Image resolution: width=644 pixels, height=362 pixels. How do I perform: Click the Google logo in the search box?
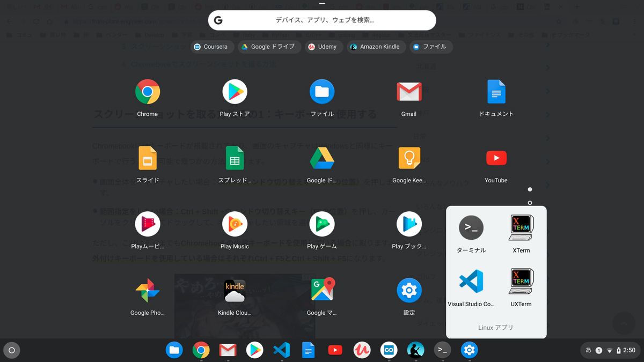click(x=218, y=20)
